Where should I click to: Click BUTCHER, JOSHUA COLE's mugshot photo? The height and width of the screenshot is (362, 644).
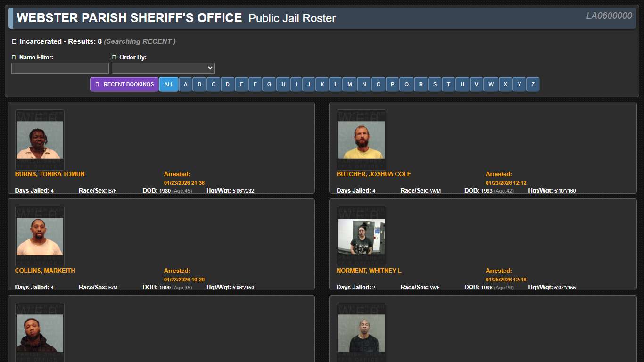361,140
